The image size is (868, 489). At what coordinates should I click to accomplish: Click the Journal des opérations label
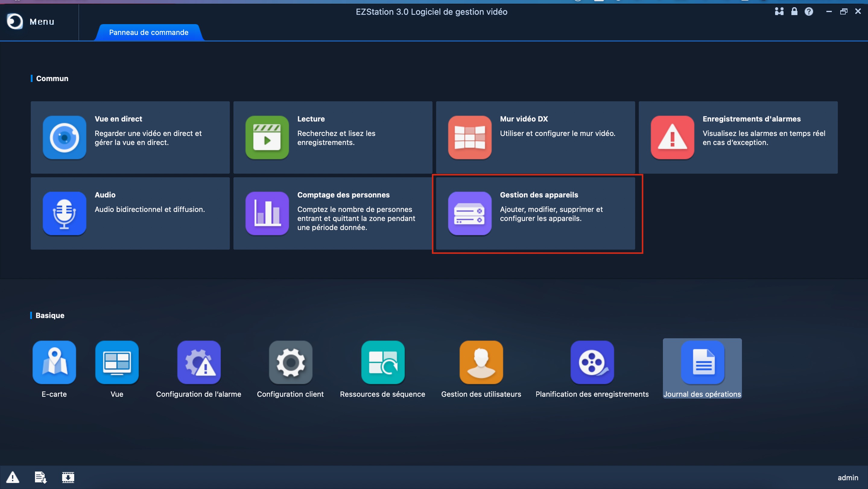pyautogui.click(x=702, y=394)
